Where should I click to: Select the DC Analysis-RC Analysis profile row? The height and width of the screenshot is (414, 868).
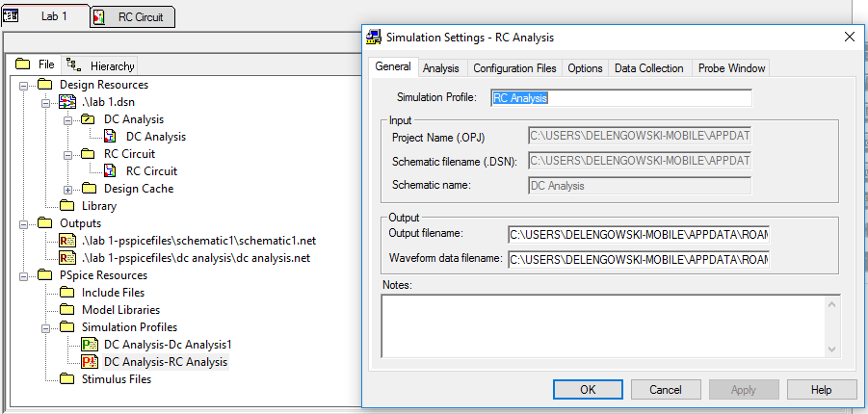coord(166,362)
